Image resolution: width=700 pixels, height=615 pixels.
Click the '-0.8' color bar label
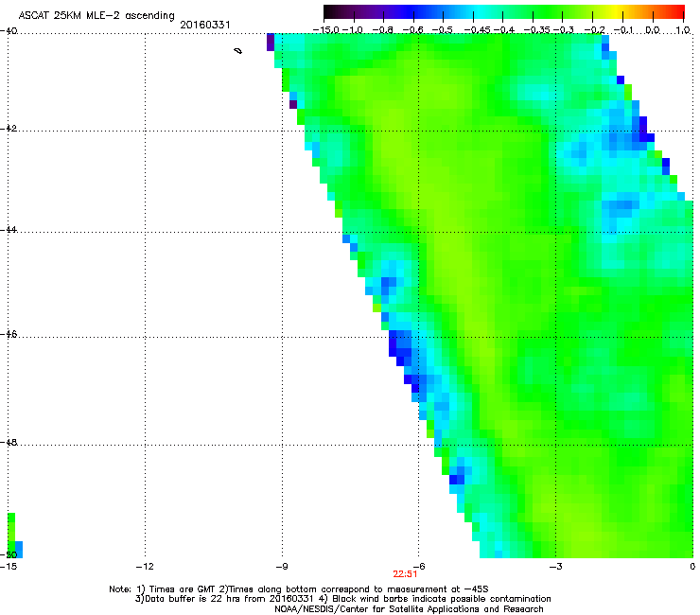382,30
